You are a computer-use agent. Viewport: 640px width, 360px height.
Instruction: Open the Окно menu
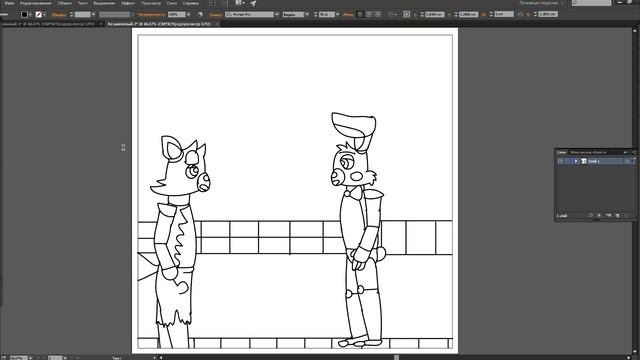click(x=171, y=3)
